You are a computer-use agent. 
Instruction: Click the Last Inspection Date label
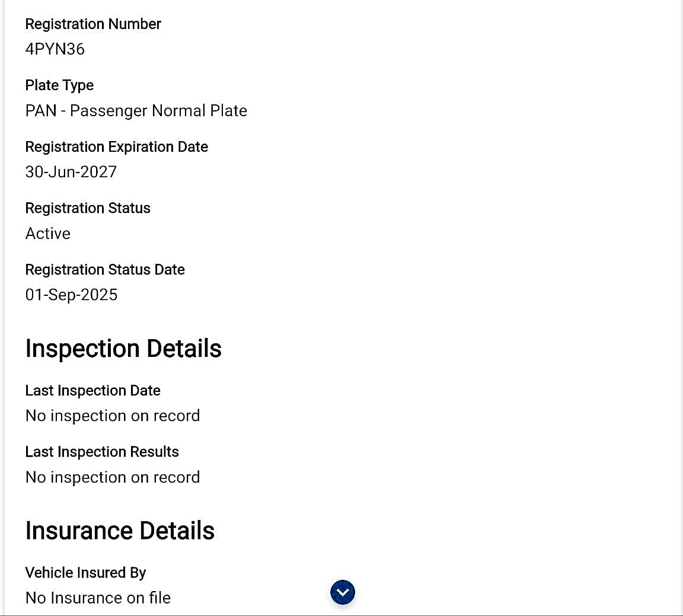coord(92,390)
